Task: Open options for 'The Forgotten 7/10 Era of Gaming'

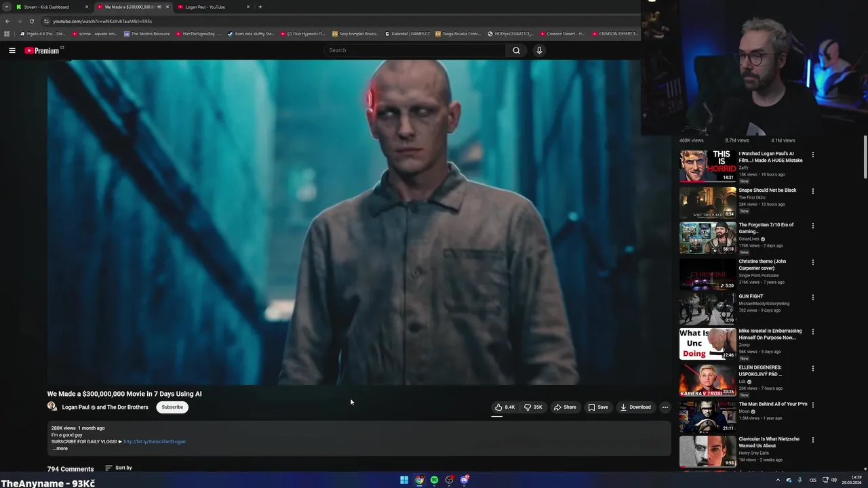Action: (813, 226)
